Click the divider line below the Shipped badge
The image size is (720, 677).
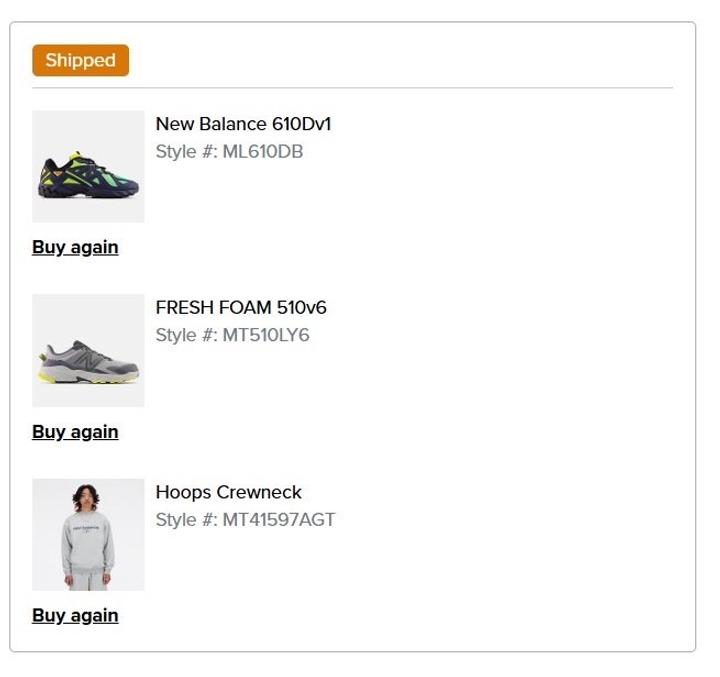352,88
